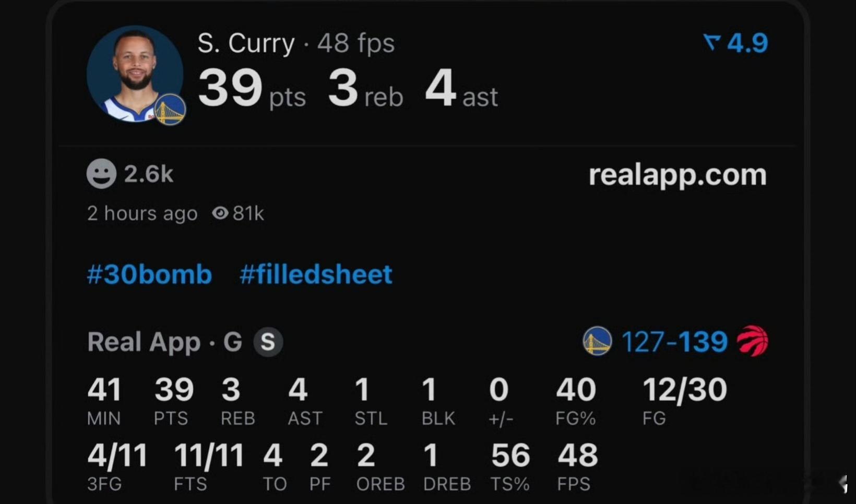Image resolution: width=856 pixels, height=504 pixels.
Task: Tap the Warriors logo badge on avatar
Action: 170,110
